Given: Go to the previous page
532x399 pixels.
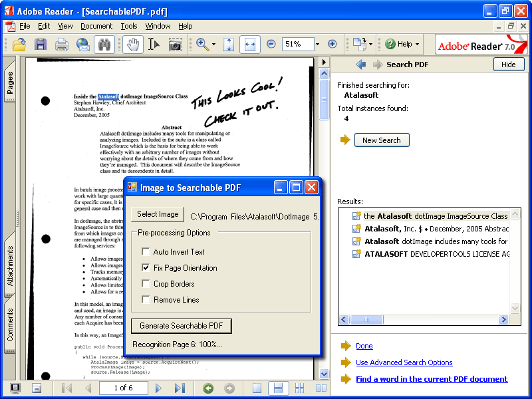Looking at the screenshot, I should pos(88,388).
